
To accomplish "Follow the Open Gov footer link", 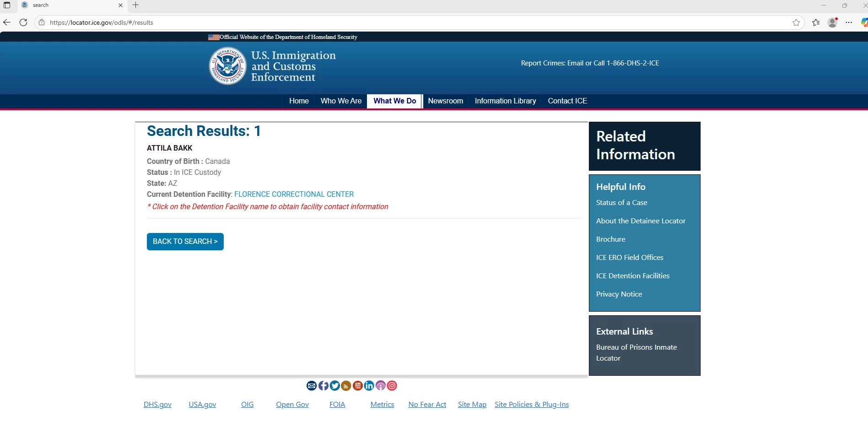I will [292, 405].
